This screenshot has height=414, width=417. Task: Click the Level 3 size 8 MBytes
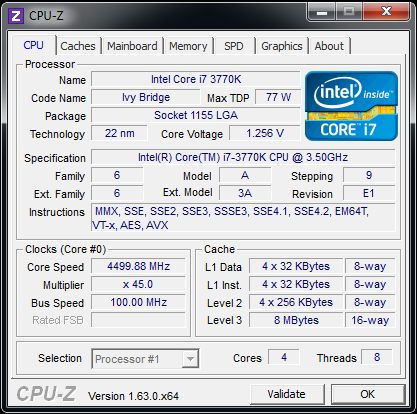(296, 320)
